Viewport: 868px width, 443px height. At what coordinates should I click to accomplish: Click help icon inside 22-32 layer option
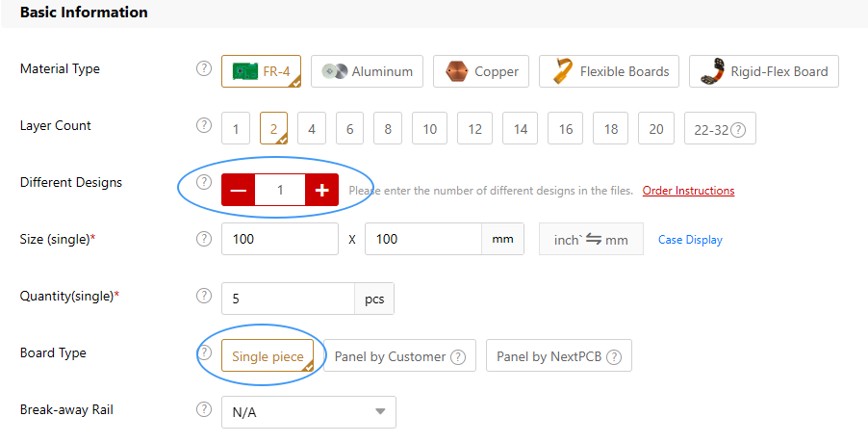coord(738,129)
